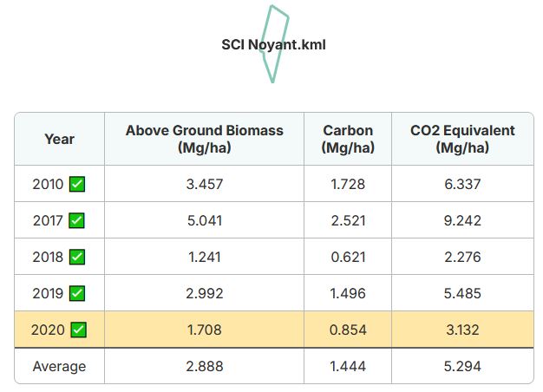The image size is (543, 392).
Task: Select the SCI Noyant.kml title
Action: click(273, 45)
